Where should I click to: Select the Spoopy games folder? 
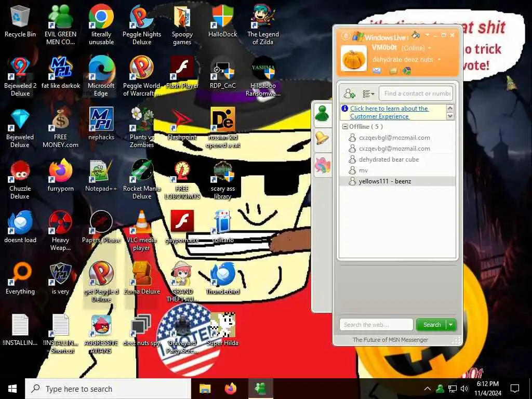pos(182,25)
